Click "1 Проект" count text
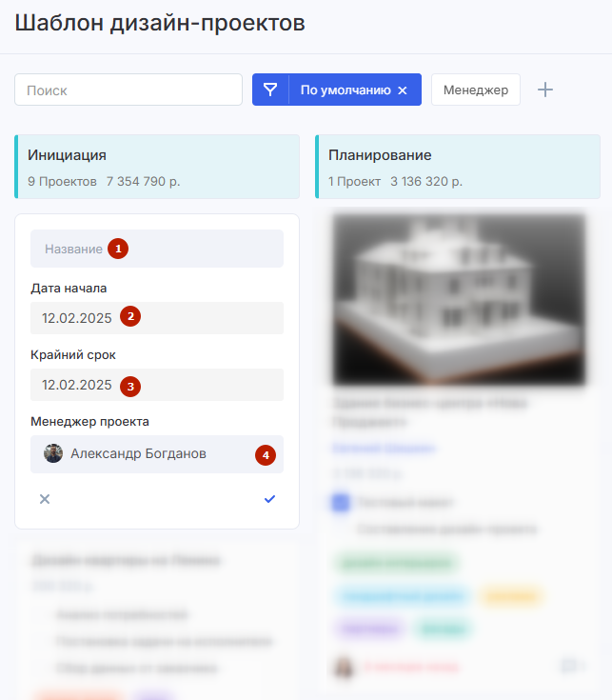Image resolution: width=612 pixels, height=700 pixels. point(355,181)
